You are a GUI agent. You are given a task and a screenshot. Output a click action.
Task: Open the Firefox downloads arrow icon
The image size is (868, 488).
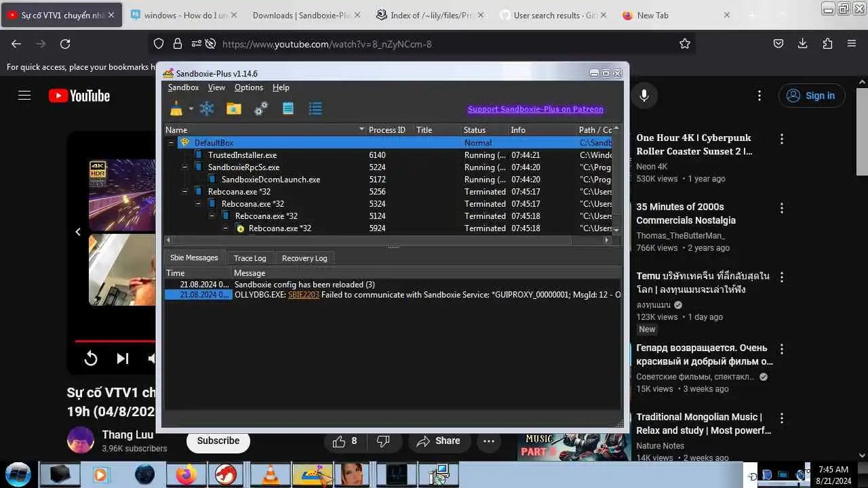click(x=803, y=43)
